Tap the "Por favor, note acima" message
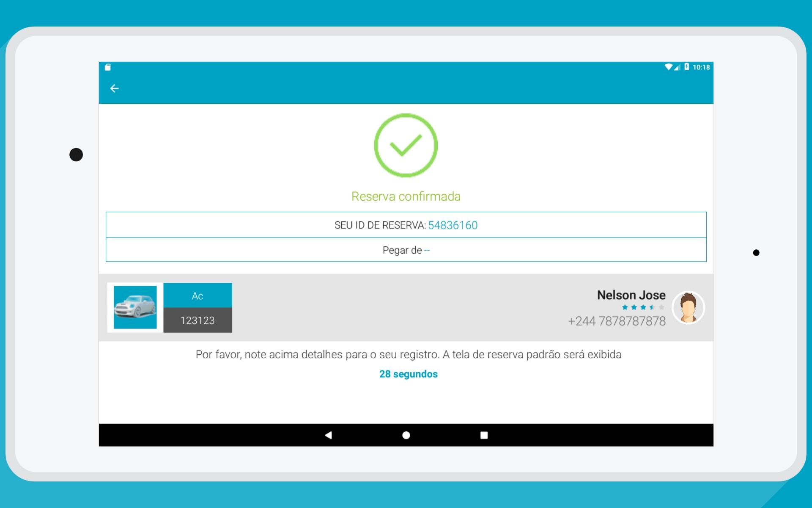Screen dimensions: 812x508 409,354
